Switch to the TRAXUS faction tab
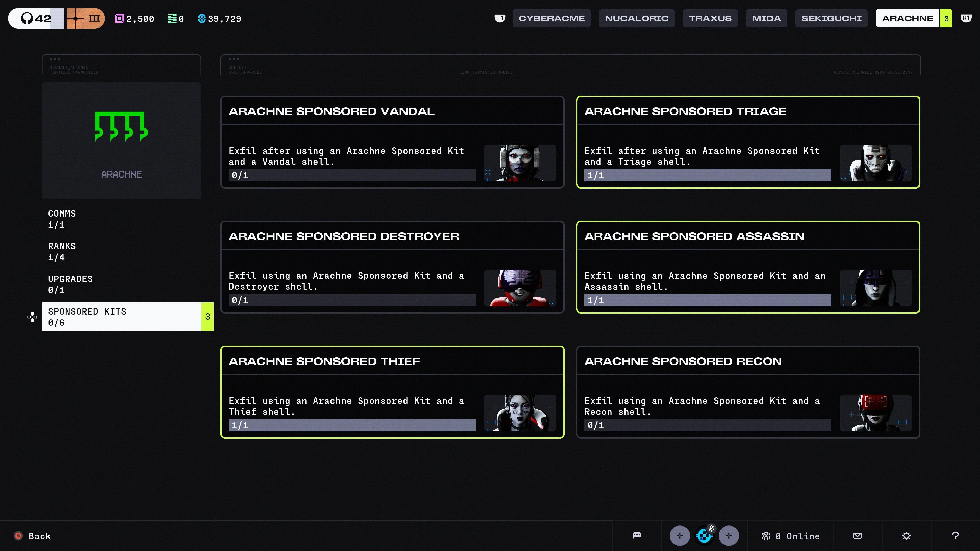 pos(710,18)
